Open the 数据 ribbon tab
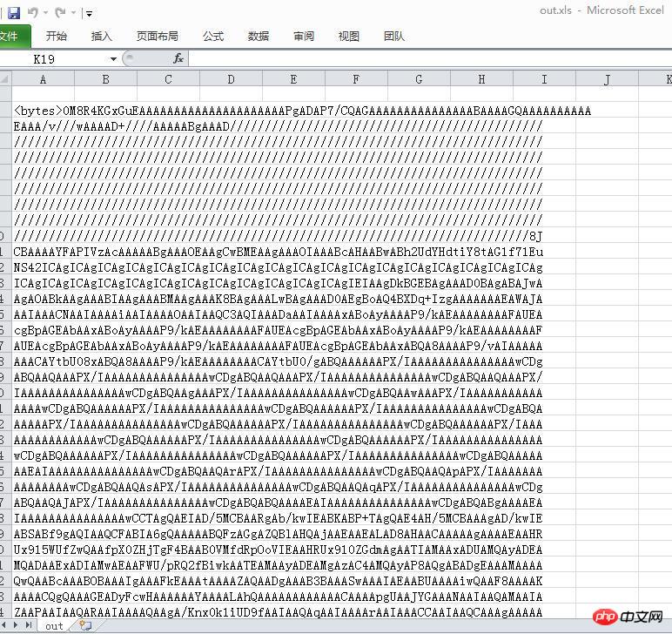 259,37
